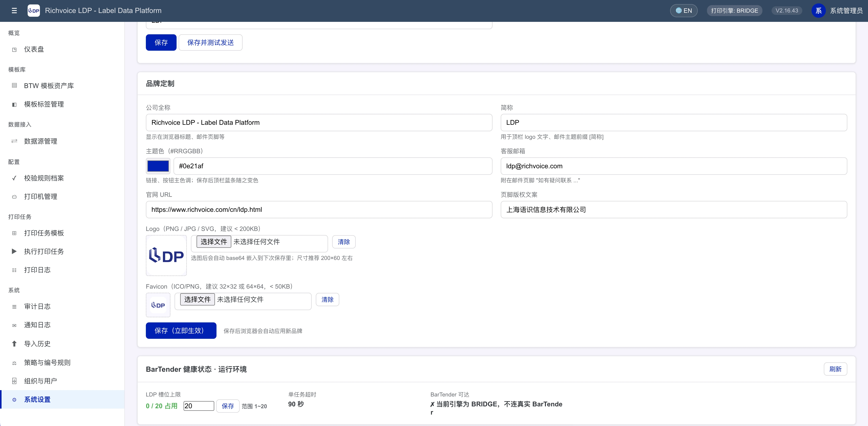Click the 模板标签管理 icon

click(14, 104)
